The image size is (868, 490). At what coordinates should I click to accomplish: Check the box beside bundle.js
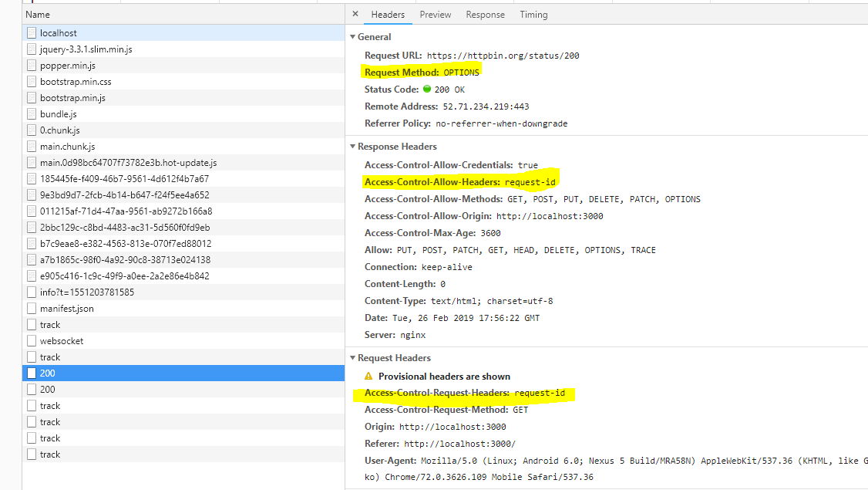(x=30, y=113)
